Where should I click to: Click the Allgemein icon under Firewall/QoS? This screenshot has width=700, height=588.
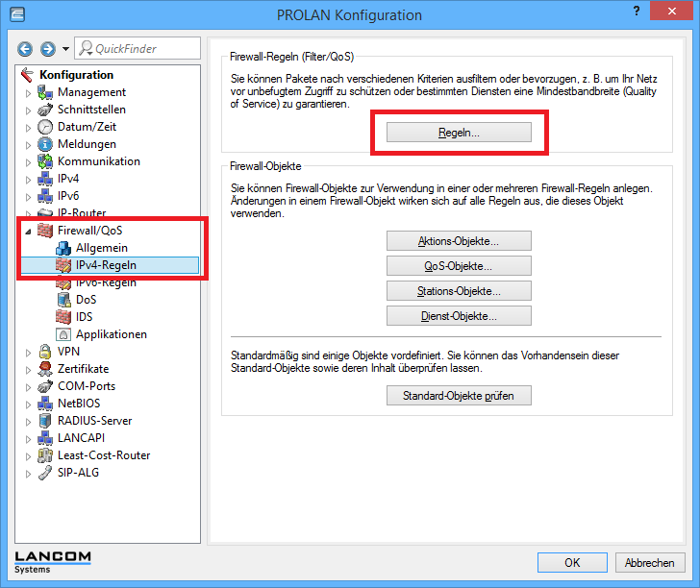pos(63,248)
